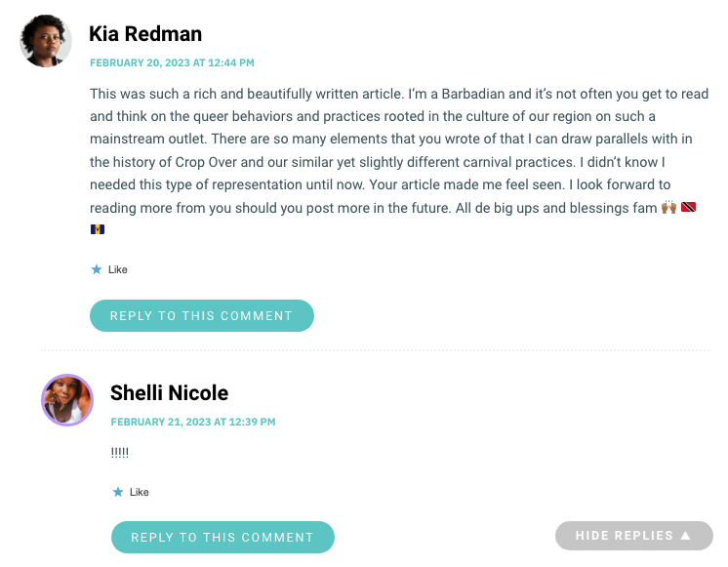This screenshot has height=567, width=728.
Task: Click the triangle arrow in Hide Replies
Action: [x=686, y=536]
